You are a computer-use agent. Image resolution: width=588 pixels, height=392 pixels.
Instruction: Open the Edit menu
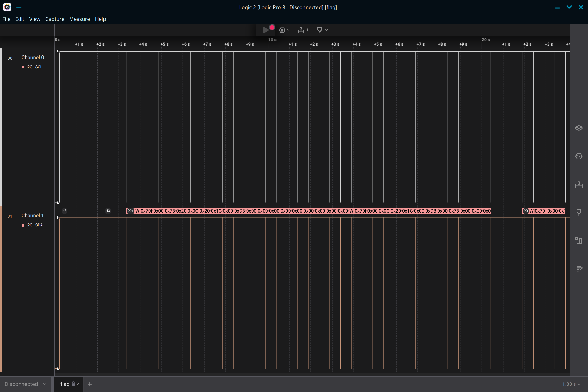[20, 19]
